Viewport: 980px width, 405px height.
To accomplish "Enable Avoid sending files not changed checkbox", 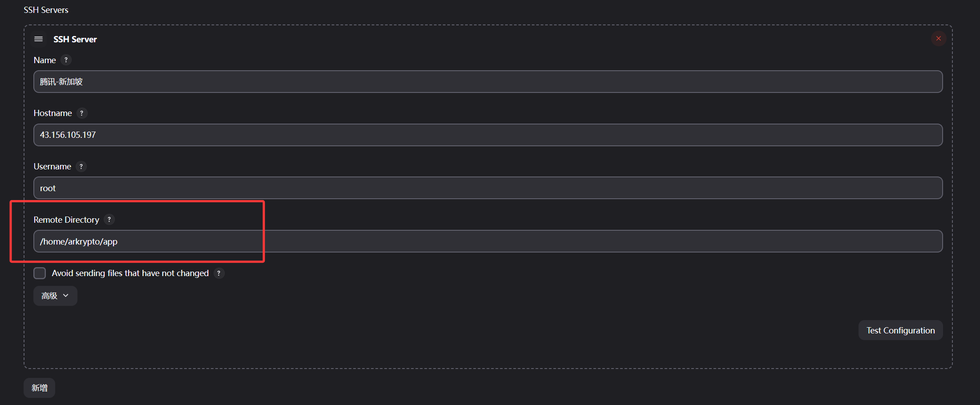I will pyautogui.click(x=40, y=273).
